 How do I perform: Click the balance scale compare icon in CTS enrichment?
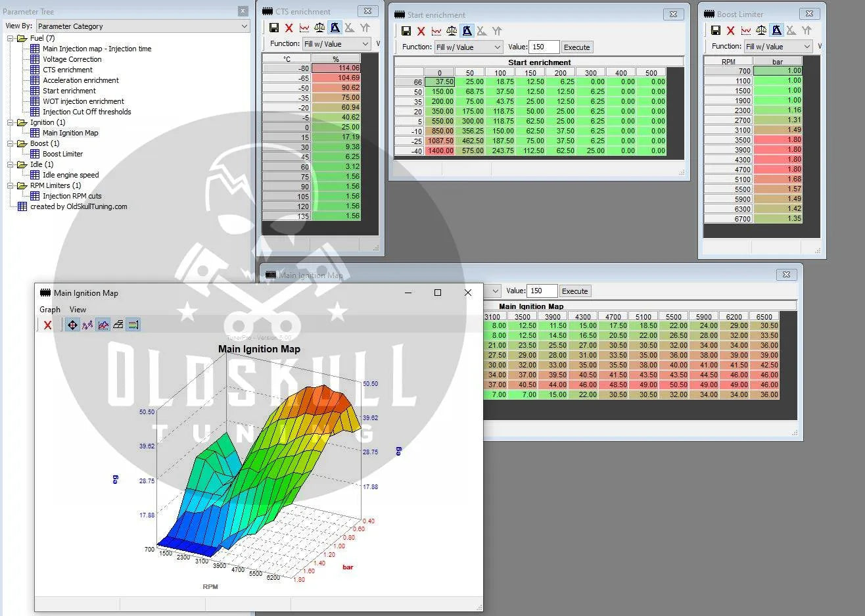point(319,28)
